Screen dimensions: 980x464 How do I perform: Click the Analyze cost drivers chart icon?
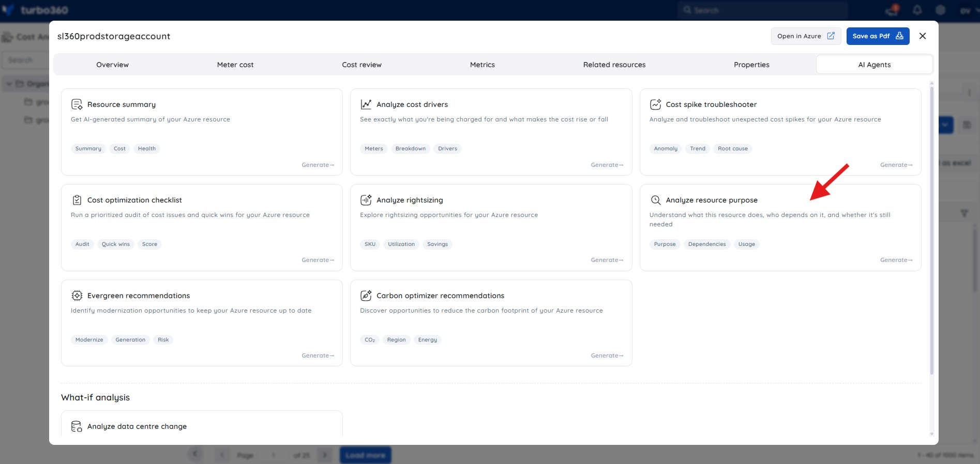point(366,104)
